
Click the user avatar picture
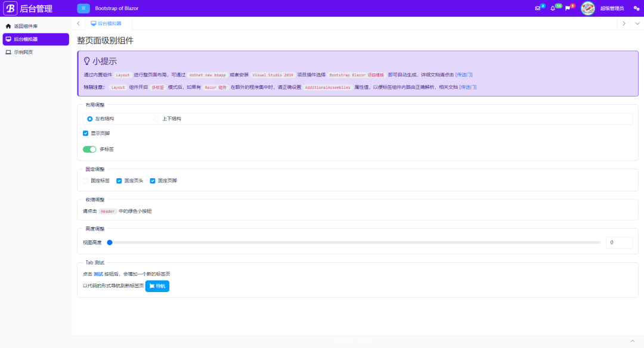click(x=588, y=8)
